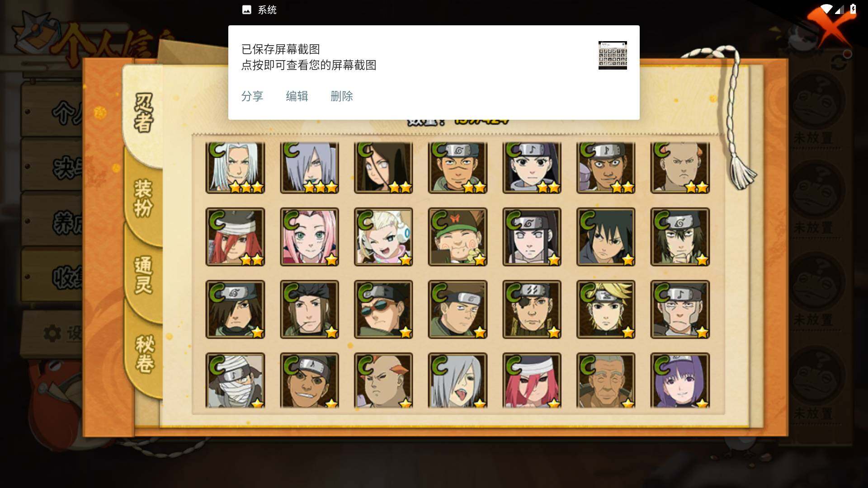Click the refresh arrows icon at top right

(x=839, y=62)
